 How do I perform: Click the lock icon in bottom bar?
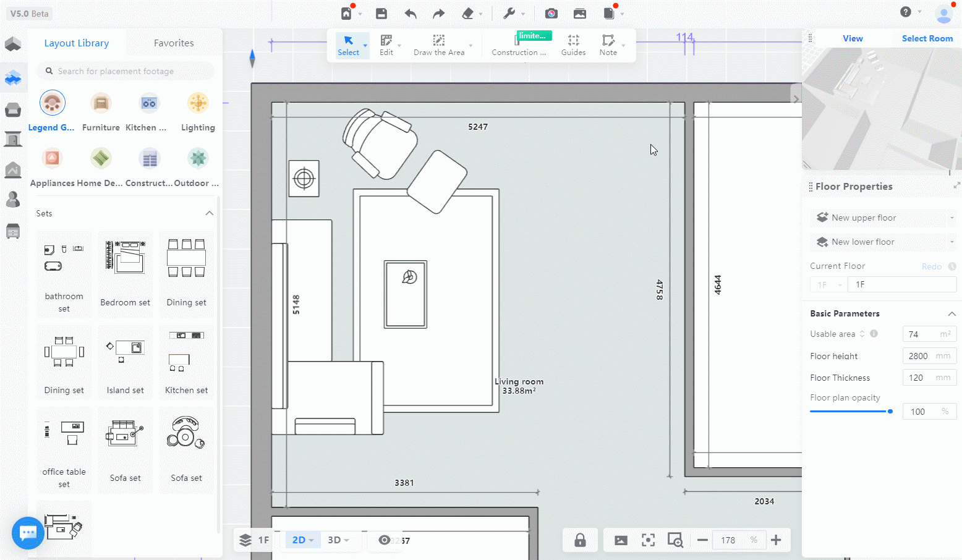pos(580,540)
